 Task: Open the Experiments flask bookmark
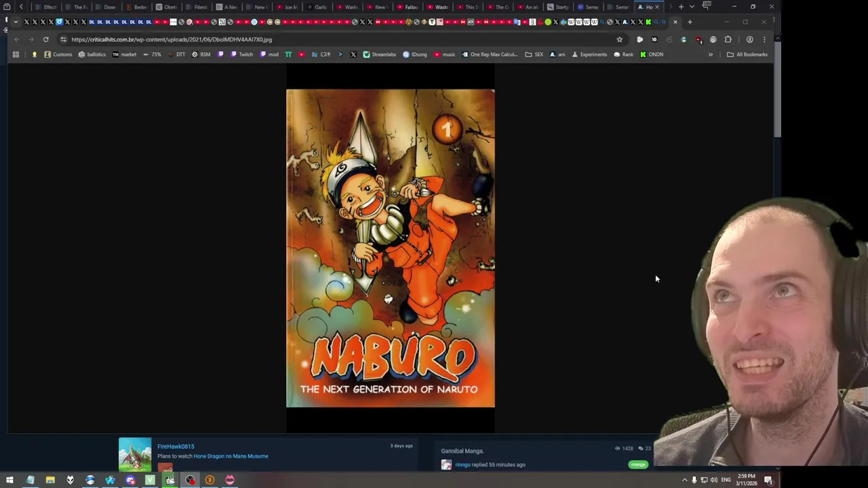(589, 54)
